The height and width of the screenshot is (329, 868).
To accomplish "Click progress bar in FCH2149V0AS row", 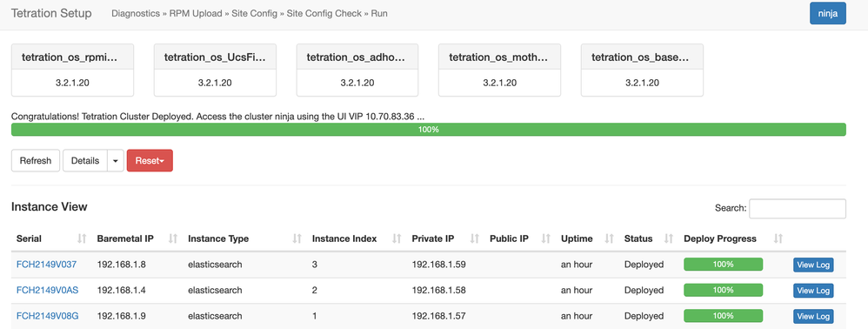I will pos(724,290).
